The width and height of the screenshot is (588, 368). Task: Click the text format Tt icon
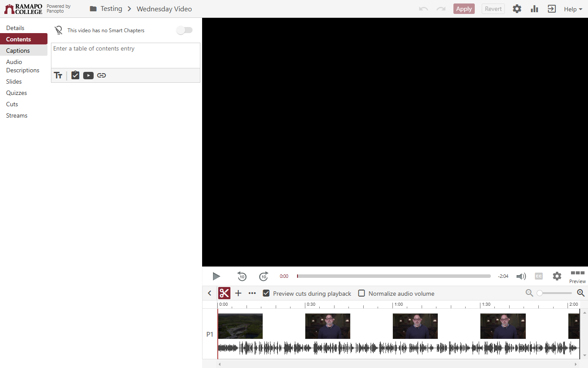(x=58, y=75)
